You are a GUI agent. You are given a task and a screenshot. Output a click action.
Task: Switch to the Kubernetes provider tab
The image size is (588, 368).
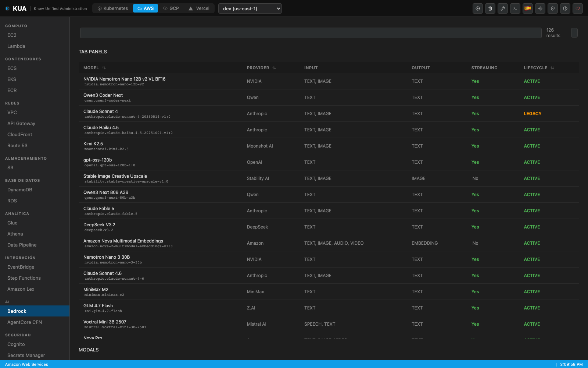(112, 8)
